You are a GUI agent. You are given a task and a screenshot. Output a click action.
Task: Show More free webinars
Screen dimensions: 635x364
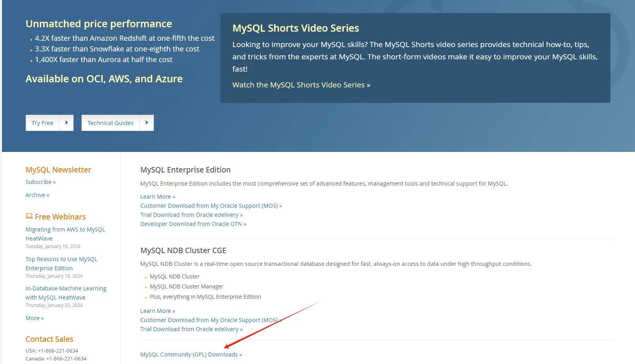34,318
